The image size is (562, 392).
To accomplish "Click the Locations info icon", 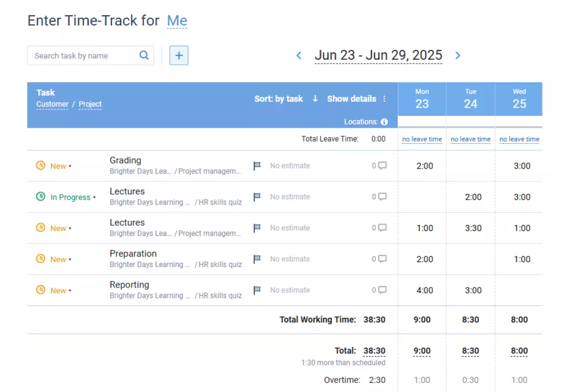I will tap(384, 122).
